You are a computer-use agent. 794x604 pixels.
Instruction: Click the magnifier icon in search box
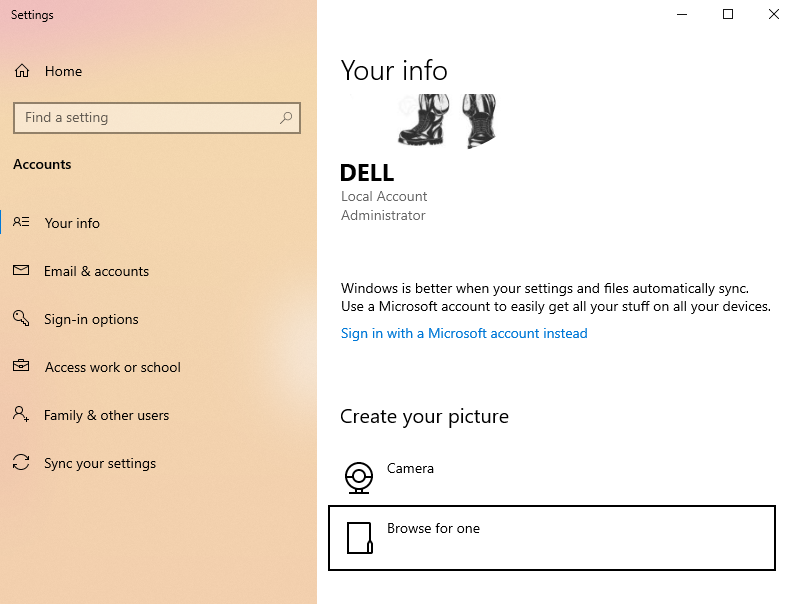point(286,117)
